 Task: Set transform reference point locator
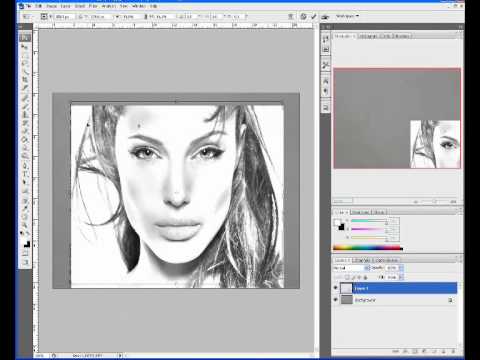point(44,16)
